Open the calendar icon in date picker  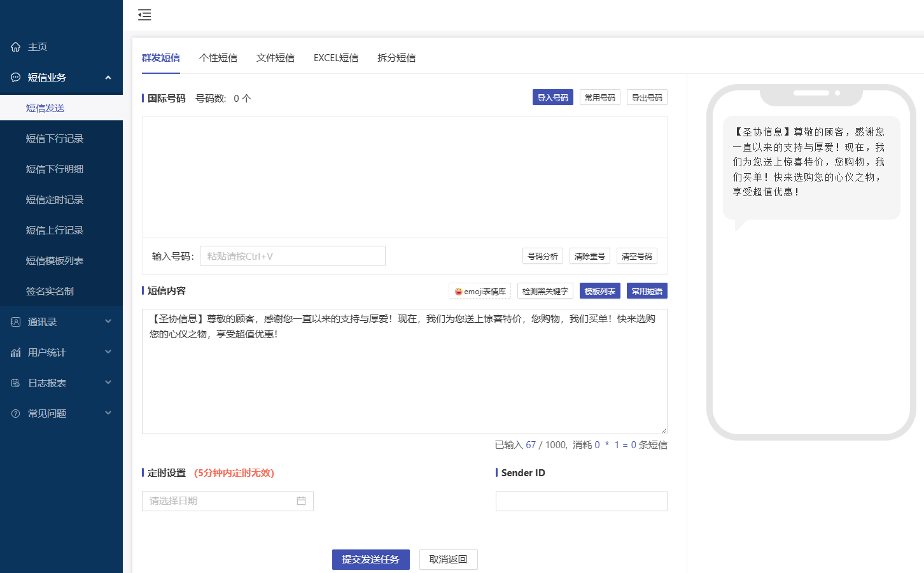tap(301, 501)
